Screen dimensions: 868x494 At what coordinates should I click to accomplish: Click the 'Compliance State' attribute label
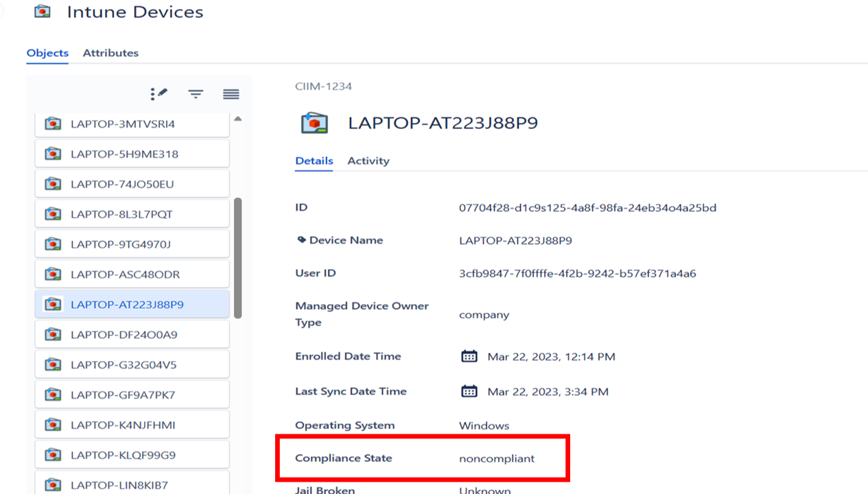[x=344, y=458]
